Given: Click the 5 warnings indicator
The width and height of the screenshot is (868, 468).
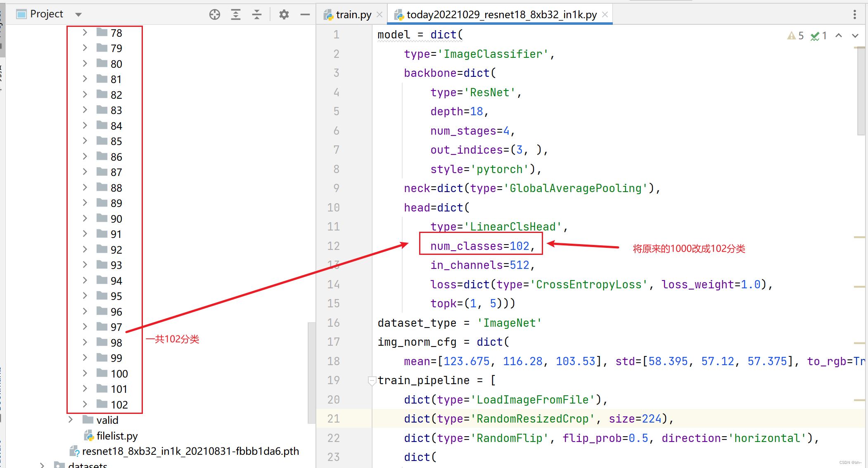Looking at the screenshot, I should 795,36.
